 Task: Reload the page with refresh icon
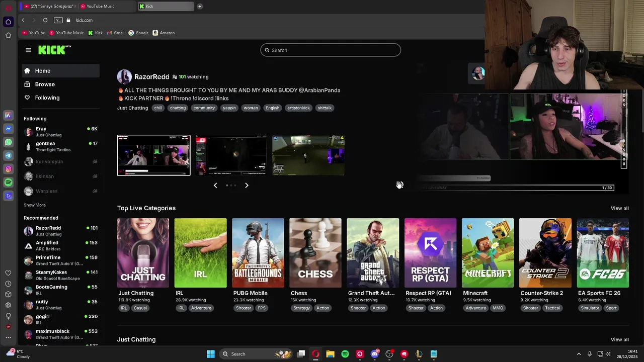[x=45, y=20]
